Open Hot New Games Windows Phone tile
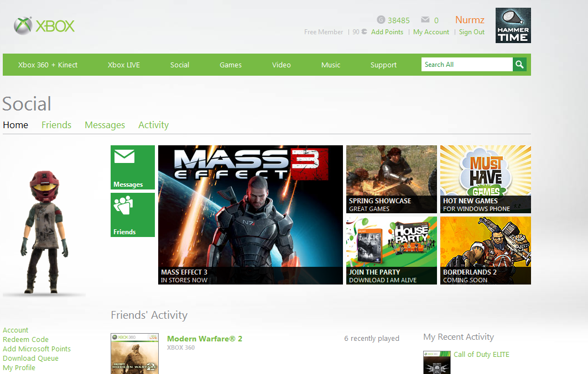This screenshot has width=588, height=374. (x=486, y=180)
